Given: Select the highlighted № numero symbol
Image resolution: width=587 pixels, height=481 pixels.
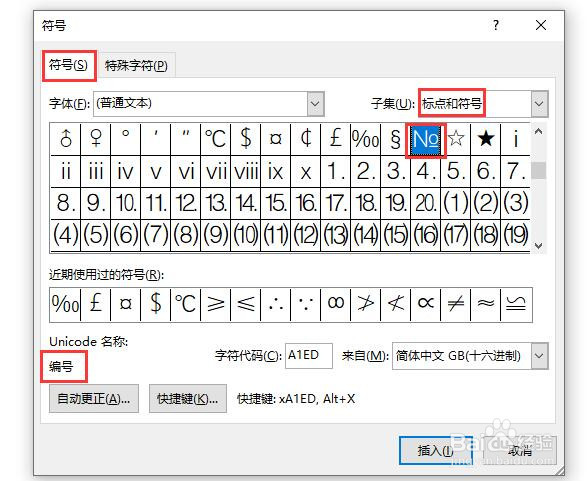Looking at the screenshot, I should (x=426, y=140).
